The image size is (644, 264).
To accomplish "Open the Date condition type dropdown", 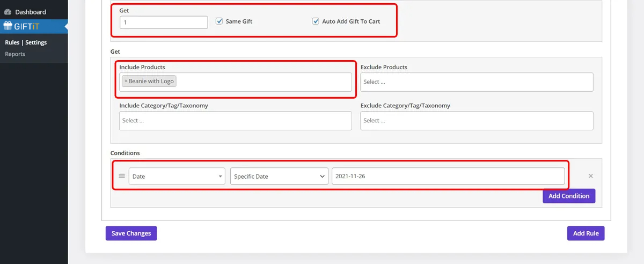I will point(177,177).
